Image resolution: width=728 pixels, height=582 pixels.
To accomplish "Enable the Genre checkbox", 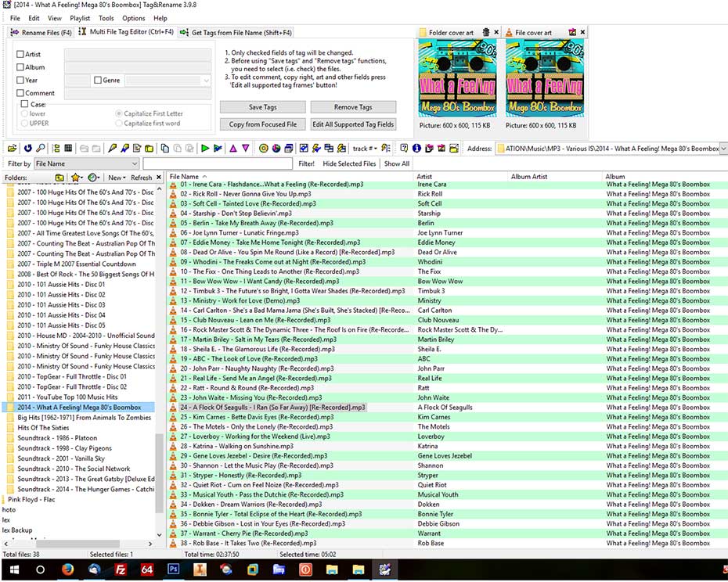I will [98, 80].
